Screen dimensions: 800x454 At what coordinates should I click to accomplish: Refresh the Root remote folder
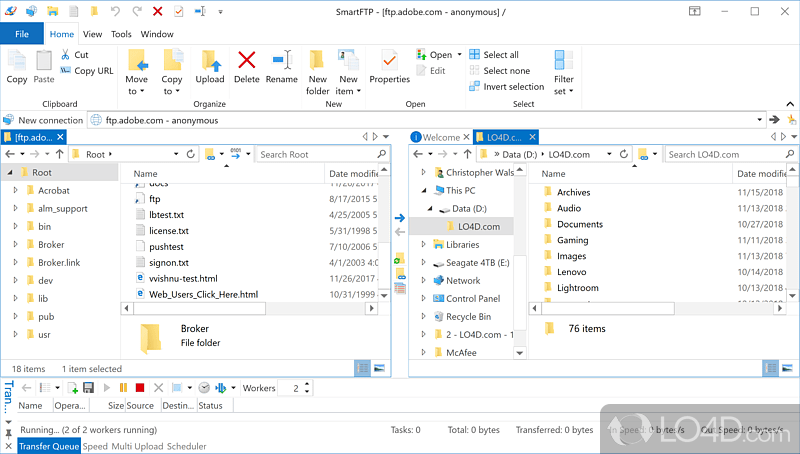[190, 154]
